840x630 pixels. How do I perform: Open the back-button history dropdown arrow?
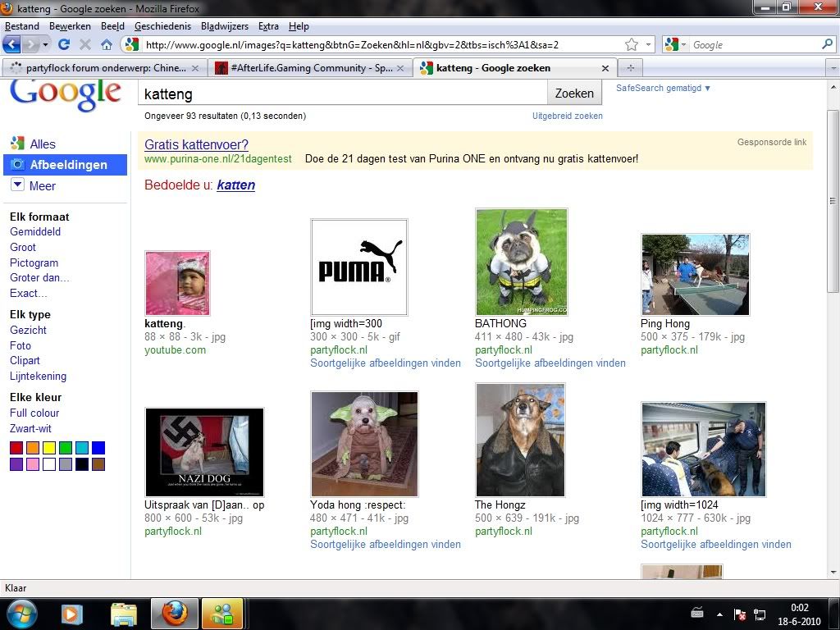43,44
